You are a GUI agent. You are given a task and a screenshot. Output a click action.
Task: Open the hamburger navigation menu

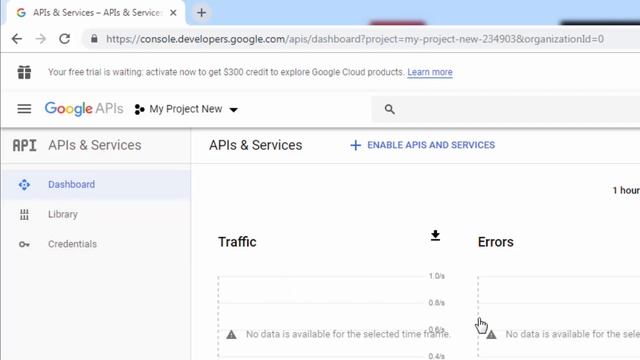24,109
